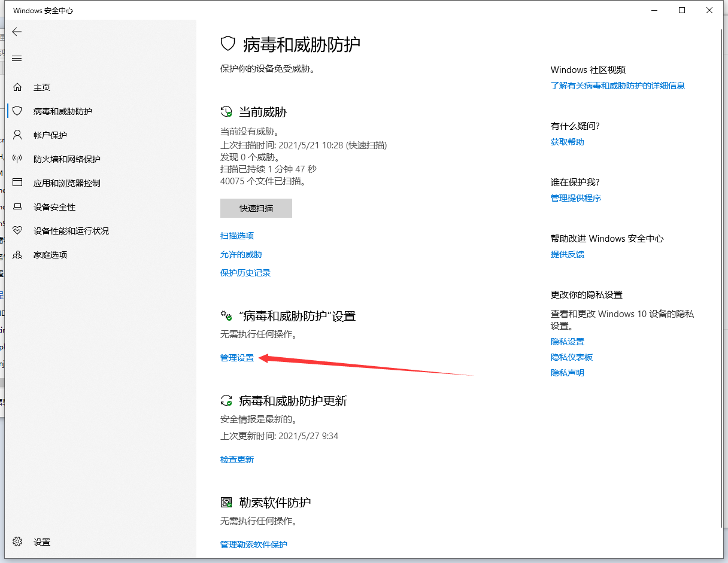
Task: Click the 获取帮助 link
Action: click(x=568, y=142)
